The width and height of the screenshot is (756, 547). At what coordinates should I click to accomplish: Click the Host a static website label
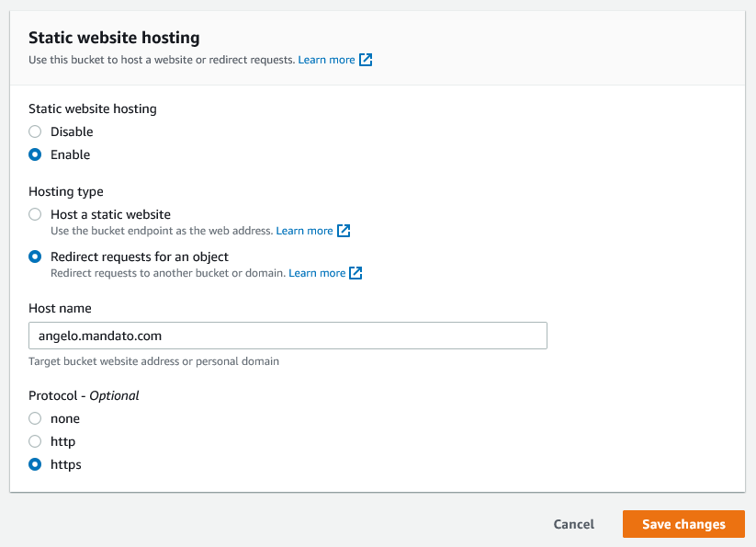pyautogui.click(x=110, y=214)
